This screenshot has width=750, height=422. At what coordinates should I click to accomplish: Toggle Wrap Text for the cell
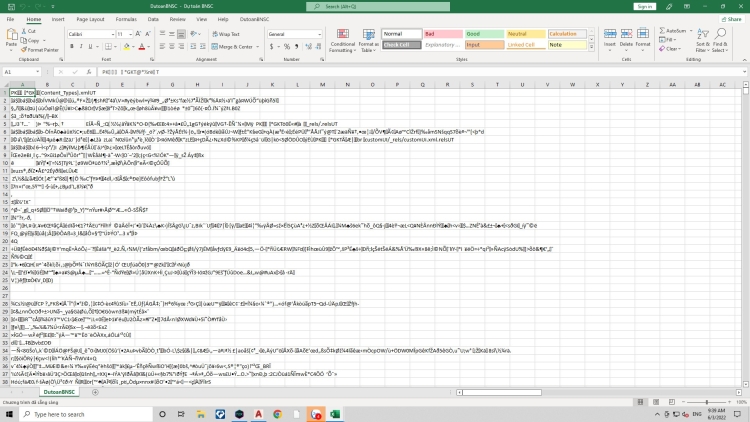[228, 34]
